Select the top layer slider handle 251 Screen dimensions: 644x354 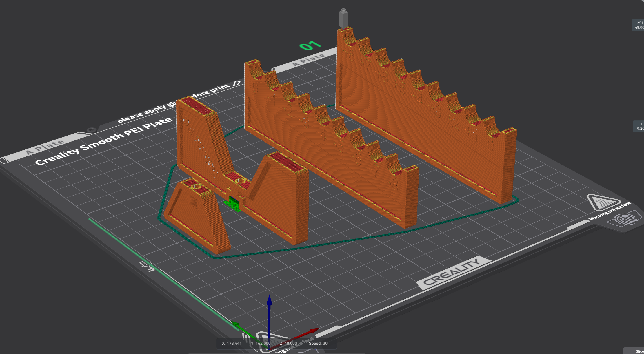click(x=638, y=25)
